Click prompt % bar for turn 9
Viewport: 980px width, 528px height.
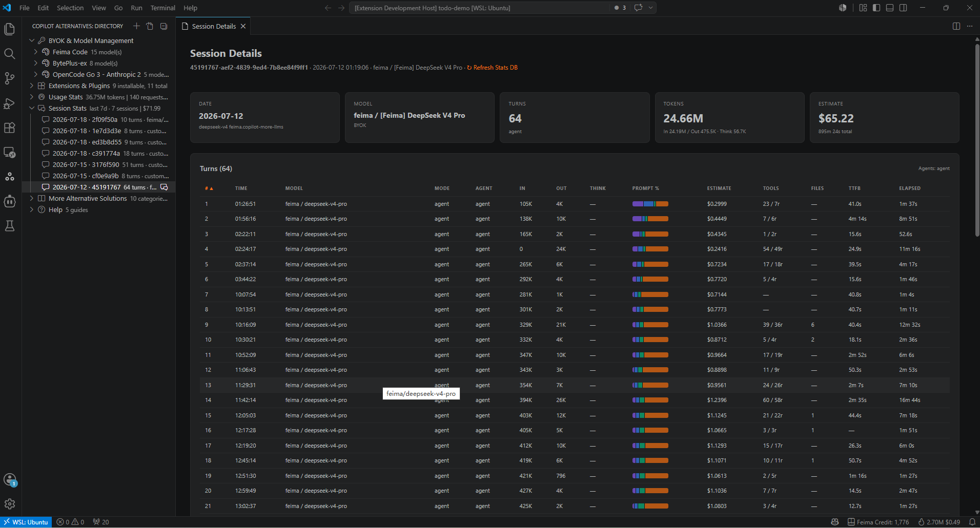tap(650, 325)
